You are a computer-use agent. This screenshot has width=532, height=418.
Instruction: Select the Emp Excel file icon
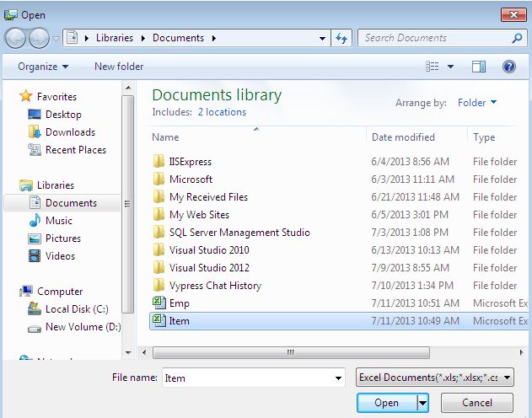click(159, 303)
